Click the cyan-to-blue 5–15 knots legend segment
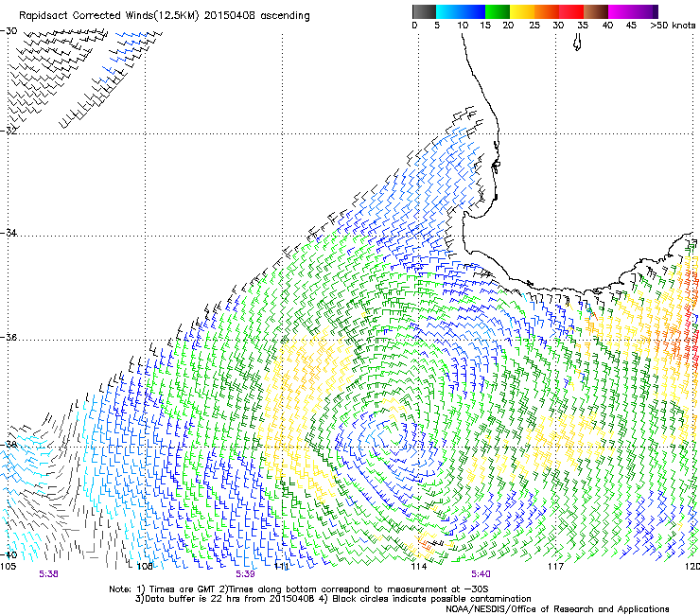This screenshot has height=615, width=700. click(x=461, y=11)
